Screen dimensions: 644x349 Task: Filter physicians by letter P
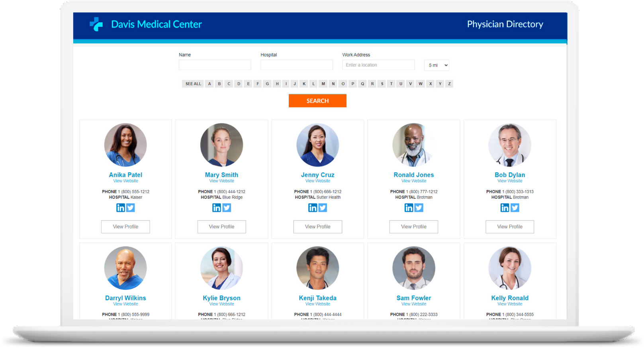(x=352, y=84)
